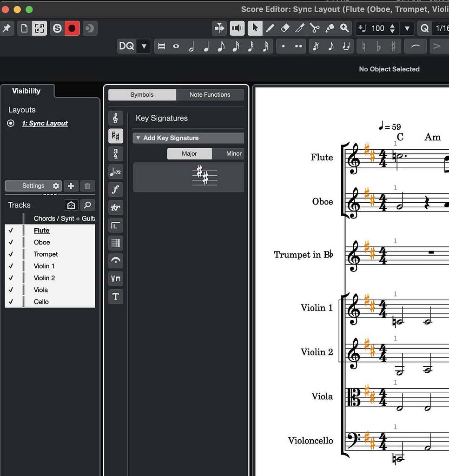Adjust mouse position value with the 100 stepper
The height and width of the screenshot is (476, 449).
click(x=392, y=28)
